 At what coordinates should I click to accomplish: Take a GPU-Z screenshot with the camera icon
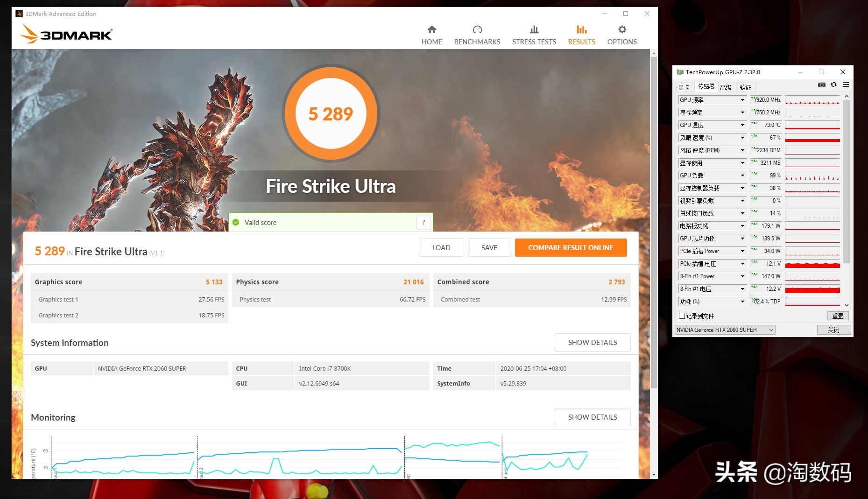[x=822, y=85]
